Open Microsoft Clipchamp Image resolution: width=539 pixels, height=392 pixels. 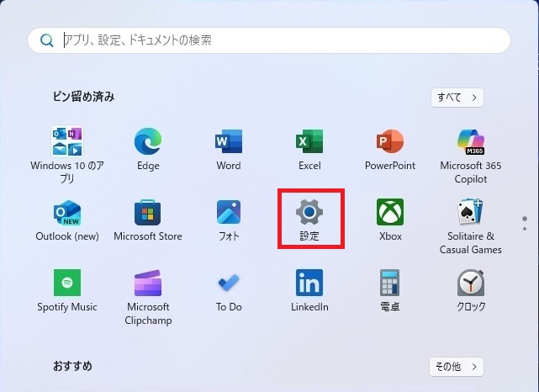148,283
